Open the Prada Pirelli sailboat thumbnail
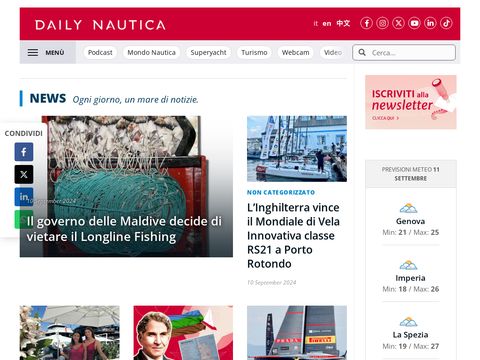This screenshot has height=360, width=480. 297,333
